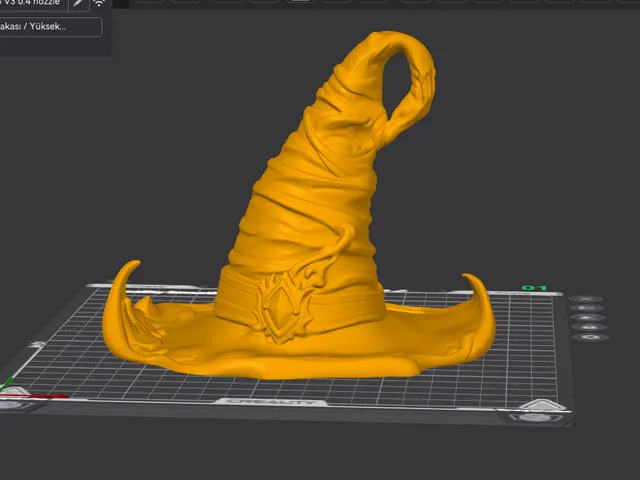Click the bottom ring-shaped icon beside plate 01
640x480 pixels.
click(x=591, y=337)
